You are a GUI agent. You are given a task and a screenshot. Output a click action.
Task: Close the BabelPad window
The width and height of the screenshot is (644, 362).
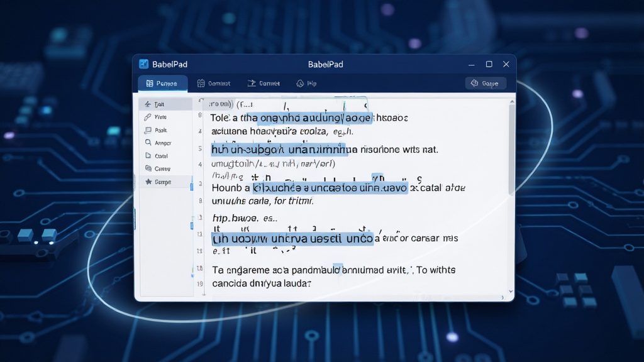coord(506,64)
